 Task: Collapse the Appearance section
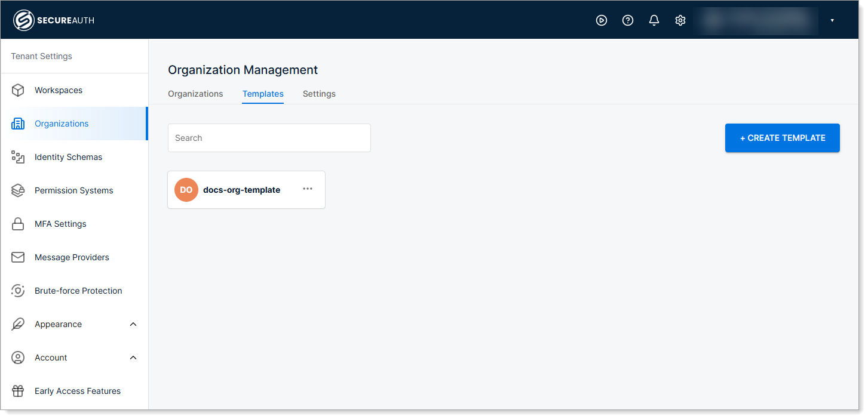click(x=133, y=324)
